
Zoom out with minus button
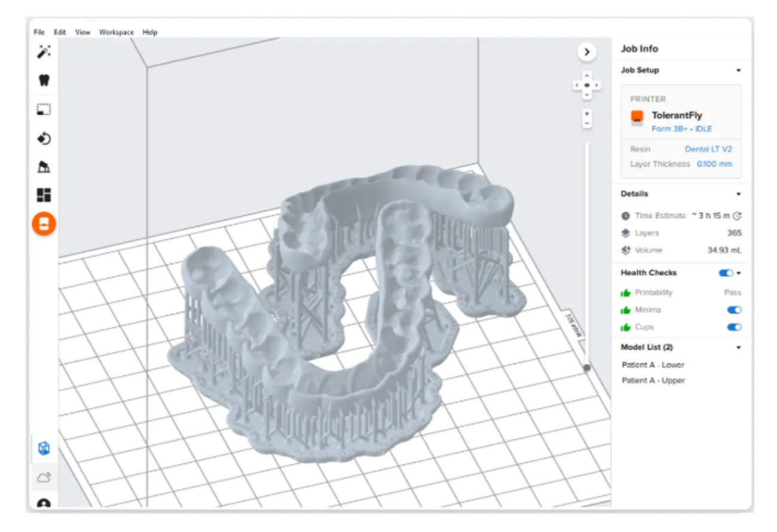point(587,123)
